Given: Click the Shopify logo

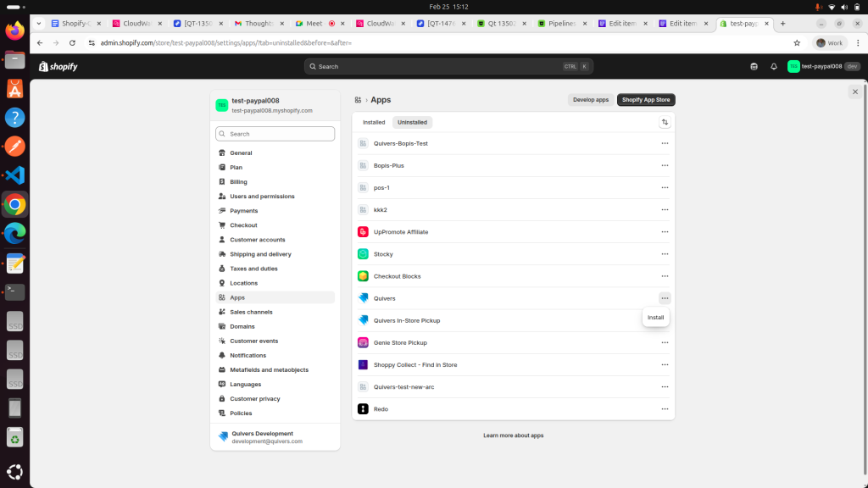Looking at the screenshot, I should pyautogui.click(x=58, y=66).
